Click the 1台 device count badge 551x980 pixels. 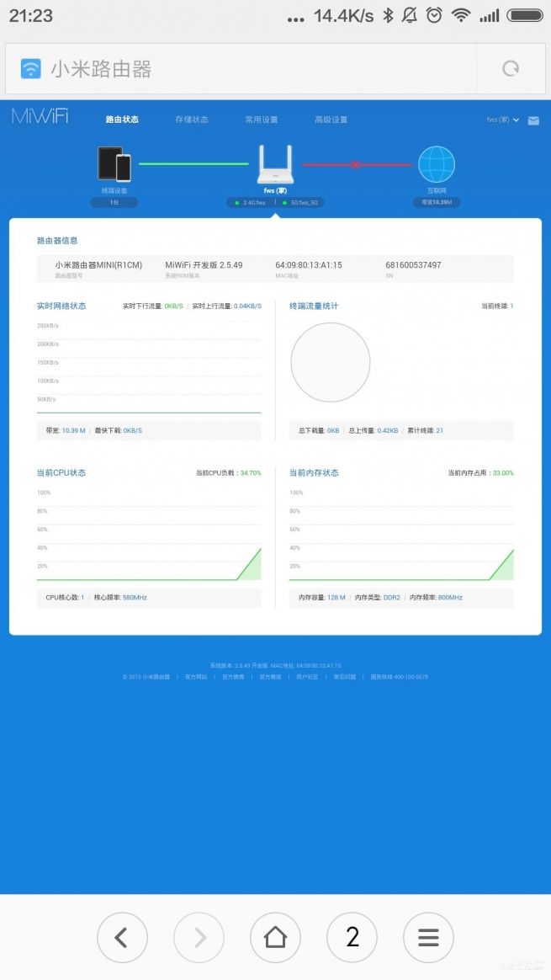coord(114,203)
